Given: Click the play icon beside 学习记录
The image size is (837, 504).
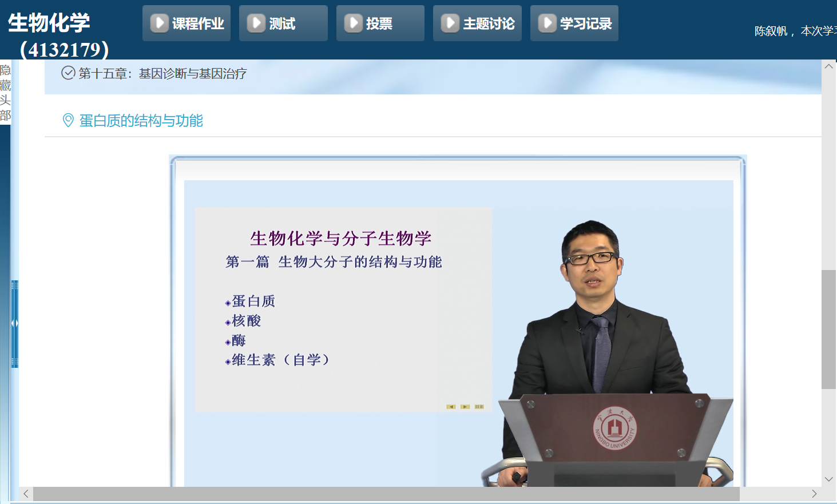Looking at the screenshot, I should [x=547, y=23].
